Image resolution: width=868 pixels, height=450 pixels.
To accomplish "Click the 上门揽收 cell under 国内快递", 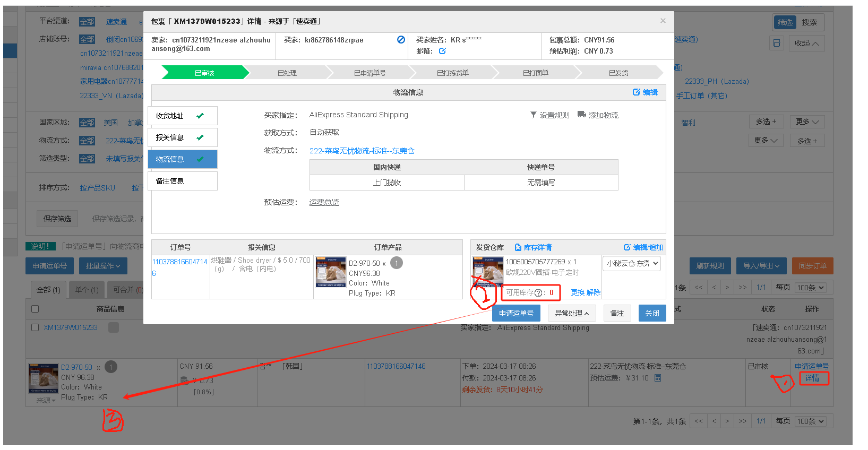I will tap(387, 183).
